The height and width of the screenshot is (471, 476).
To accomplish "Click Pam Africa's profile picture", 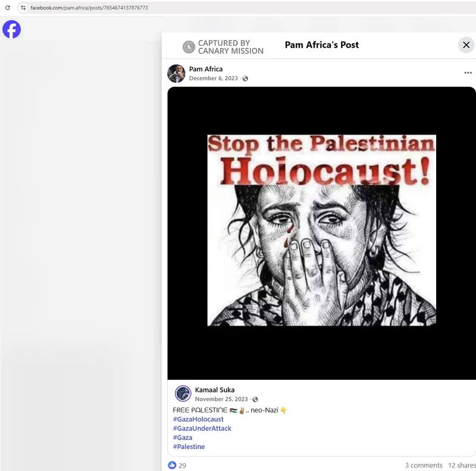I will click(176, 73).
